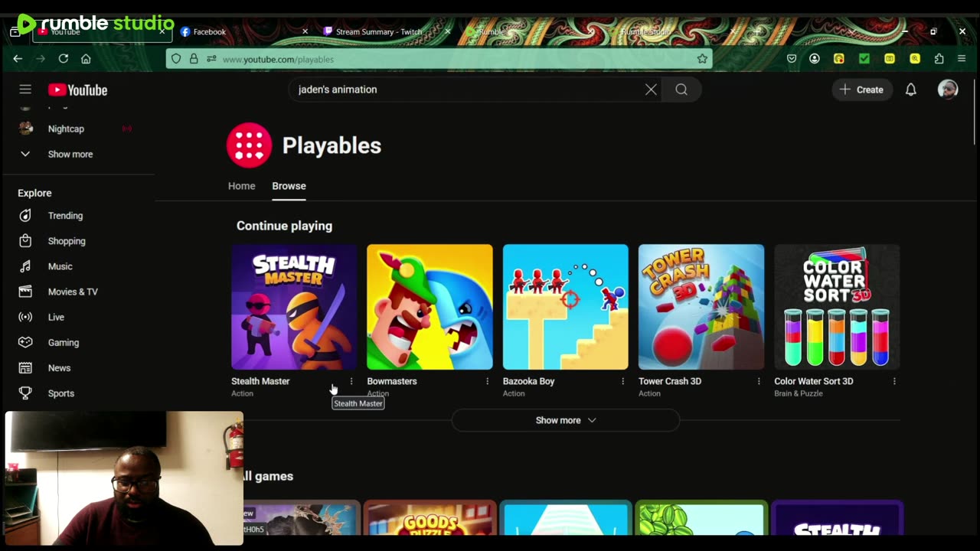
Task: Click the Movies & TV clapperboard icon
Action: 25,292
